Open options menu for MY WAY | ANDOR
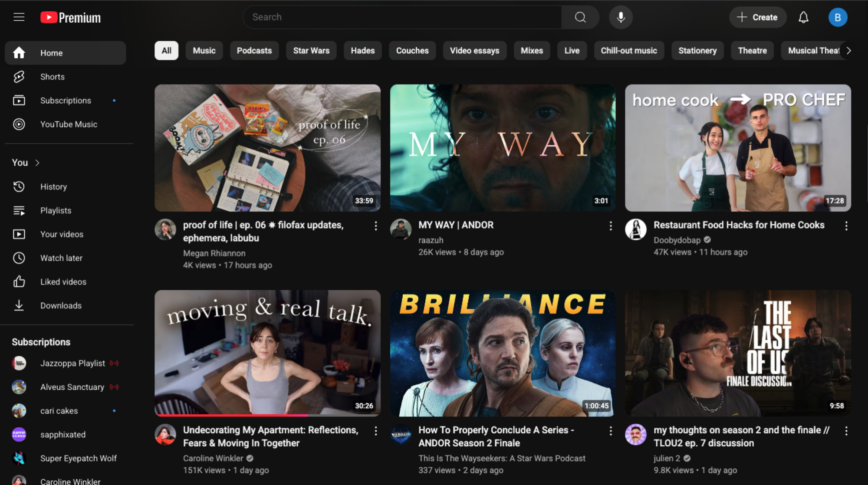This screenshot has height=485, width=868. (x=611, y=226)
